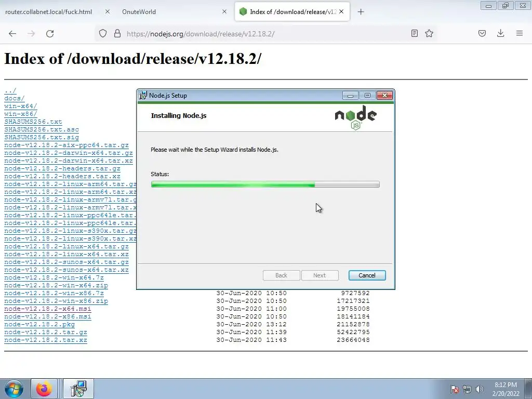The height and width of the screenshot is (399, 532).
Task: Open volume speaker in system tray
Action: point(480,389)
